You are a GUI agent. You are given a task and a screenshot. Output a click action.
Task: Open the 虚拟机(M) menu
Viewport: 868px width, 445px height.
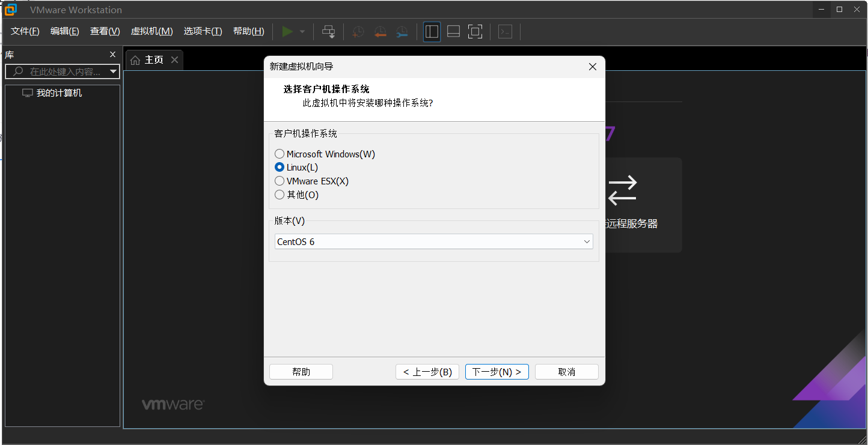[152, 31]
